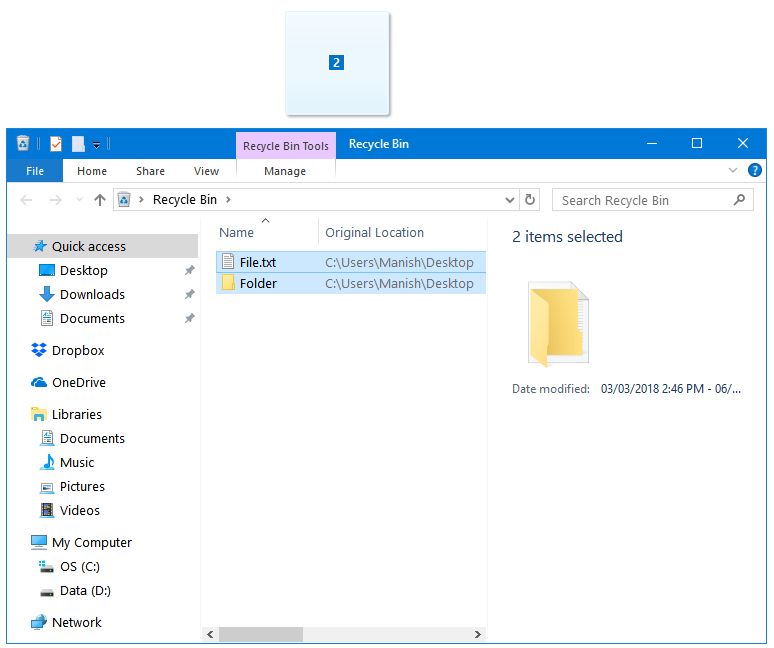774x648 pixels.
Task: Expand the chevron after the Recycle Bin breadcrumb
Action: coord(228,199)
